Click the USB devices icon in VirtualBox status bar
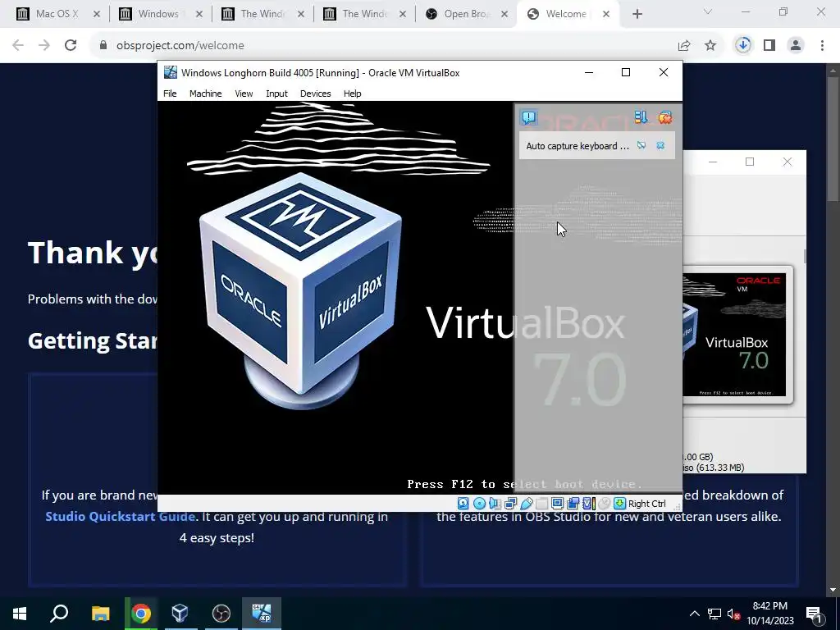Image resolution: width=840 pixels, height=630 pixels. 526,504
